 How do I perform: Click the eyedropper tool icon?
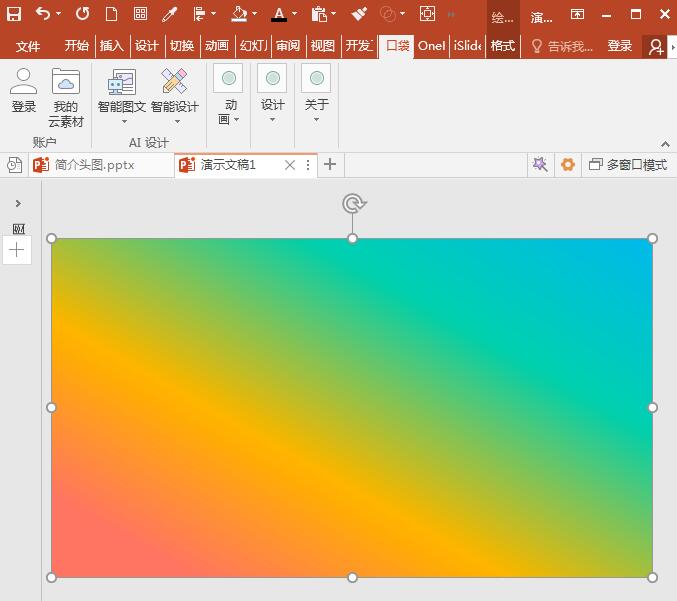pyautogui.click(x=169, y=14)
